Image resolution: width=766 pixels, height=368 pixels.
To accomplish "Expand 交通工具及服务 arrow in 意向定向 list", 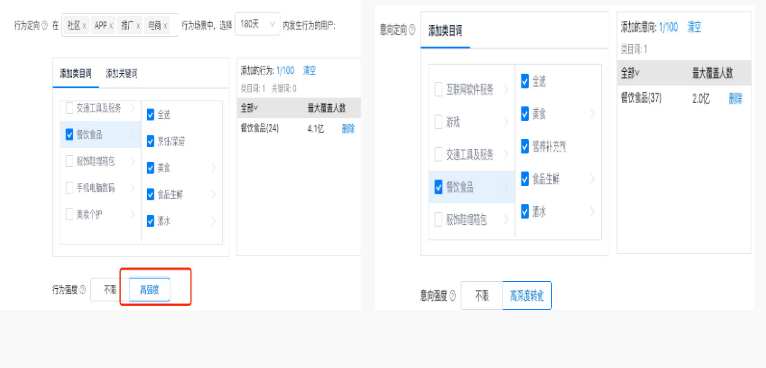I will click(506, 154).
